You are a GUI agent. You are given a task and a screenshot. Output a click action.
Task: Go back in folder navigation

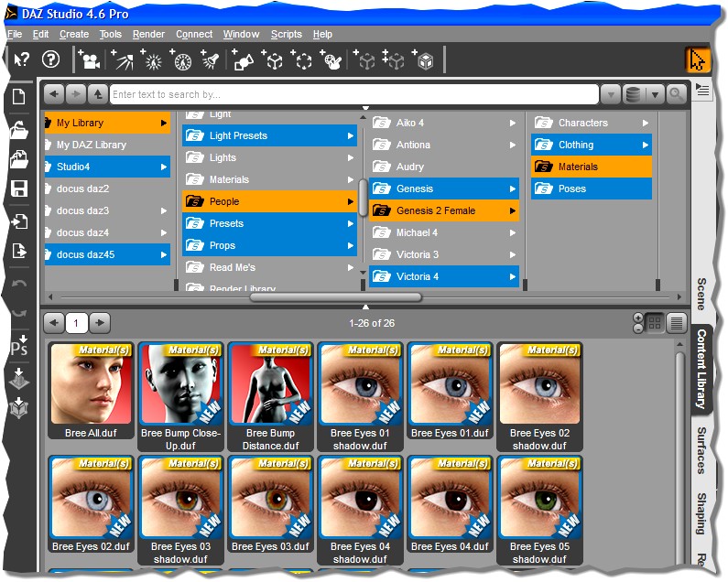54,94
